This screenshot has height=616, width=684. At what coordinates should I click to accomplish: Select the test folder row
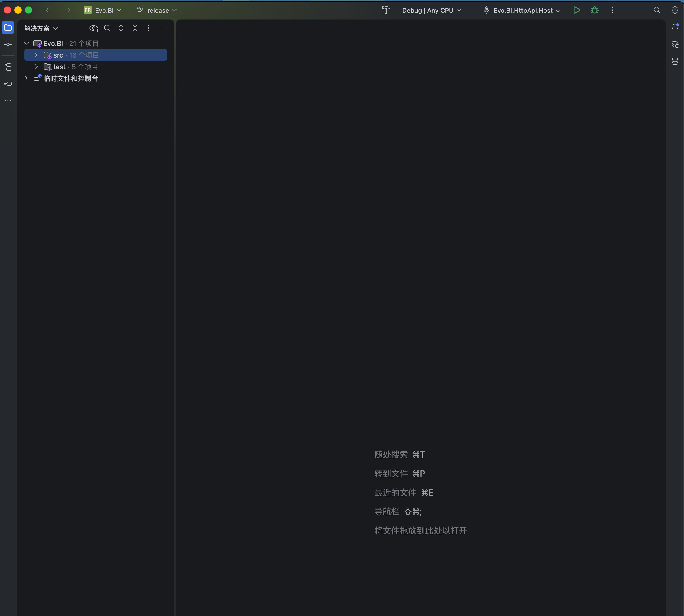(95, 67)
